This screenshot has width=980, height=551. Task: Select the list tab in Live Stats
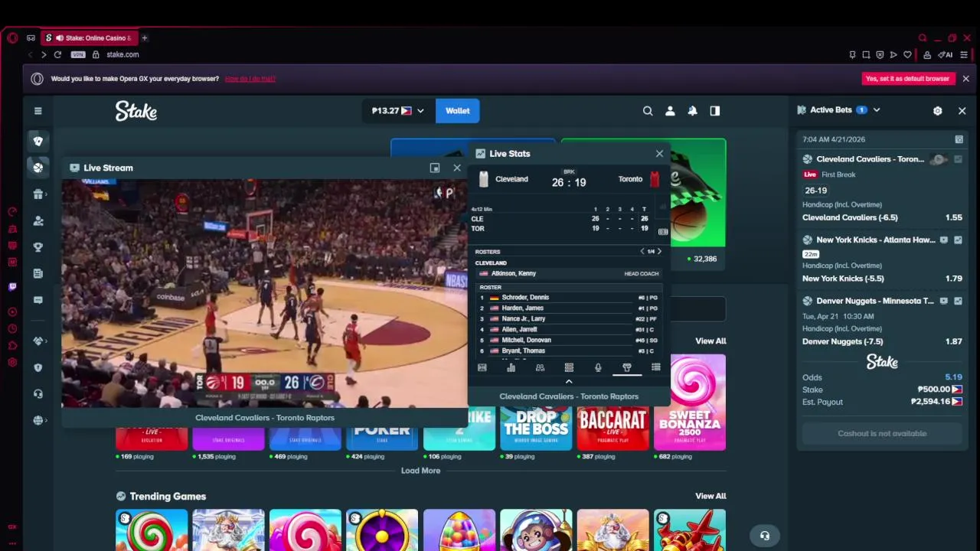(656, 368)
